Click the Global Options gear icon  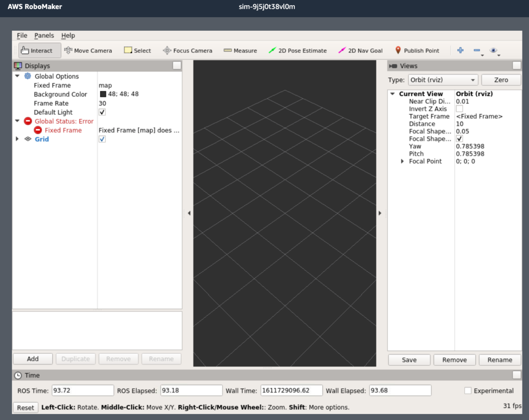(x=28, y=77)
